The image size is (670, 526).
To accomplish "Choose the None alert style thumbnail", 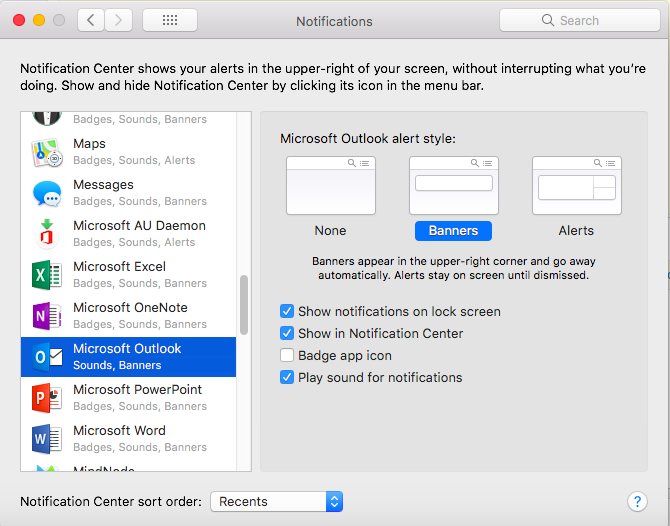I will pos(331,186).
